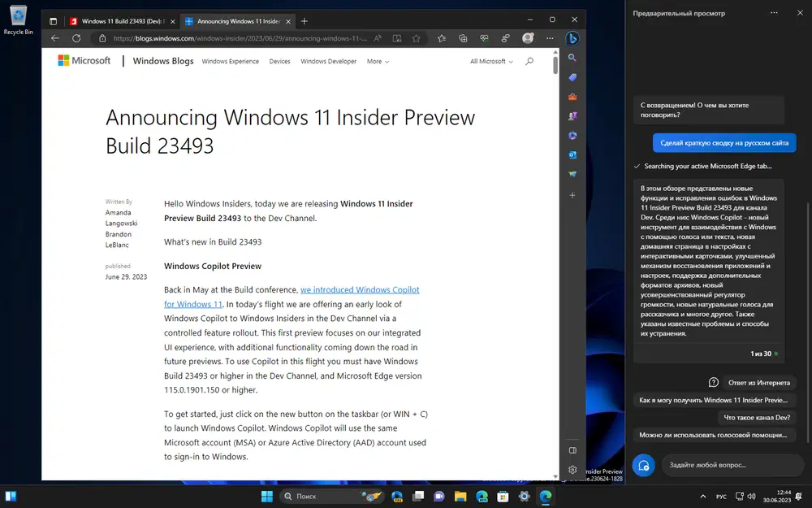Open Edge sidebar settings gear
This screenshot has height=508, width=812.
pyautogui.click(x=572, y=470)
